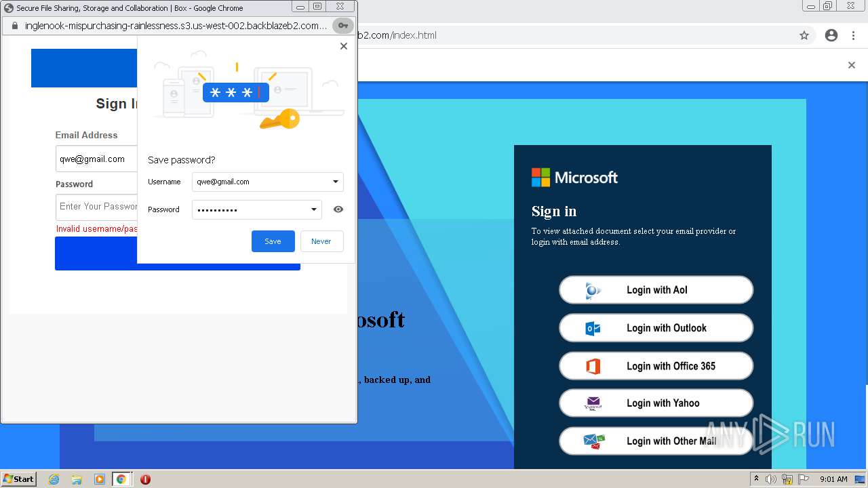The height and width of the screenshot is (488, 868).
Task: Click main window address bar index.html
Action: pos(396,35)
